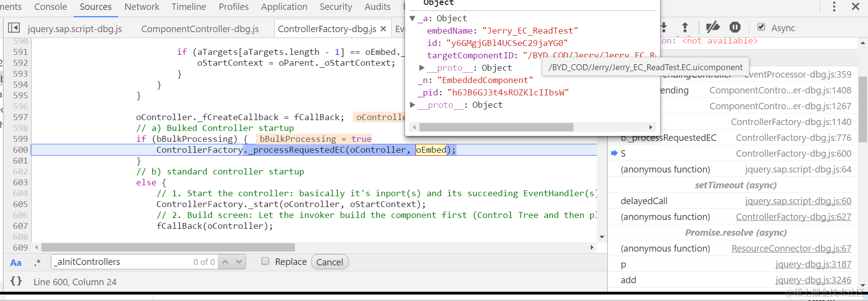Click line number 600 in gutter
Viewport: 868px width, 301px height.
pyautogui.click(x=20, y=150)
